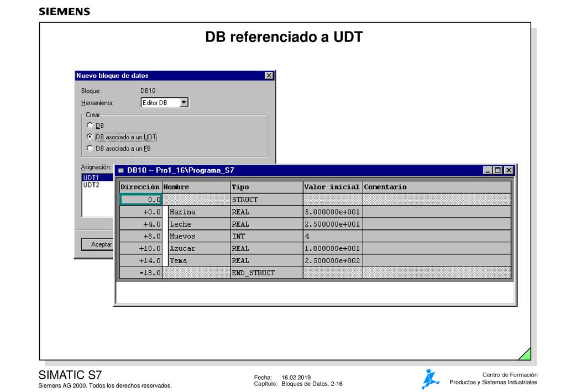
Task: Maximize the DB10 editor window
Action: pyautogui.click(x=498, y=170)
